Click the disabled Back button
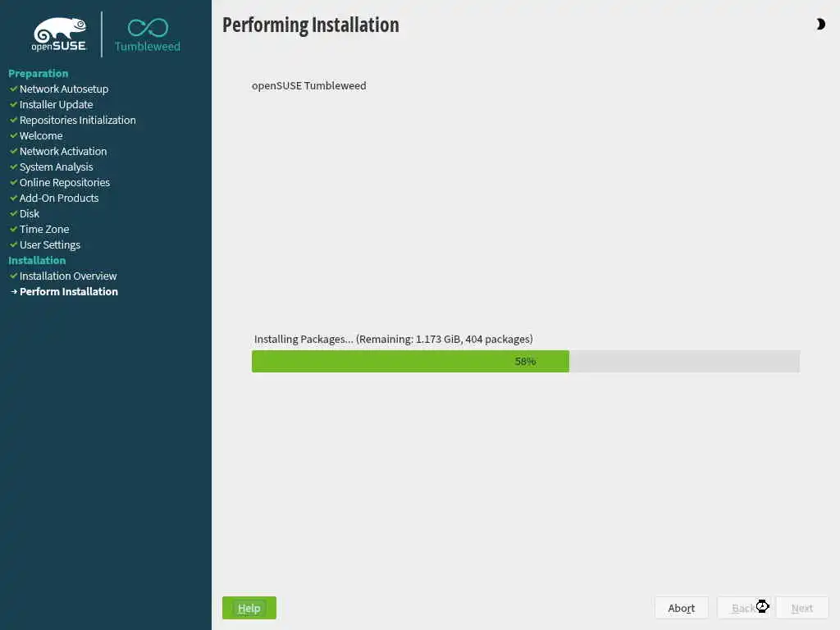This screenshot has height=630, width=840. click(x=743, y=608)
